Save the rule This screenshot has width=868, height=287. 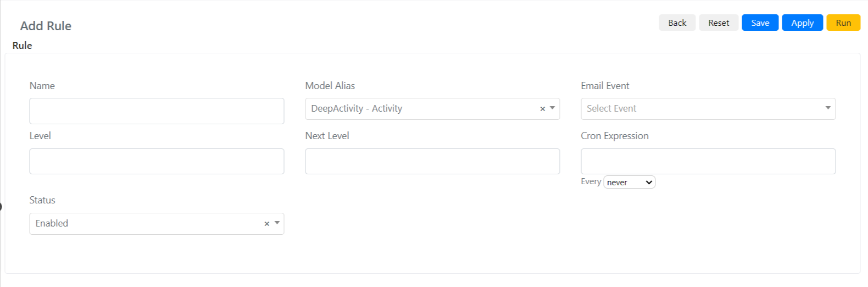(760, 23)
